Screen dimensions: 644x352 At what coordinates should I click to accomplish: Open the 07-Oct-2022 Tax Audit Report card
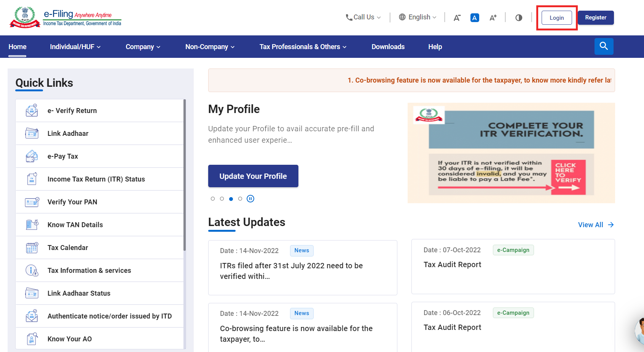(x=513, y=266)
